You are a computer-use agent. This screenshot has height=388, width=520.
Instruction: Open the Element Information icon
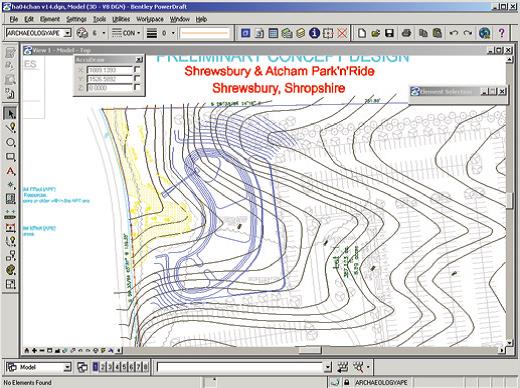click(x=314, y=33)
